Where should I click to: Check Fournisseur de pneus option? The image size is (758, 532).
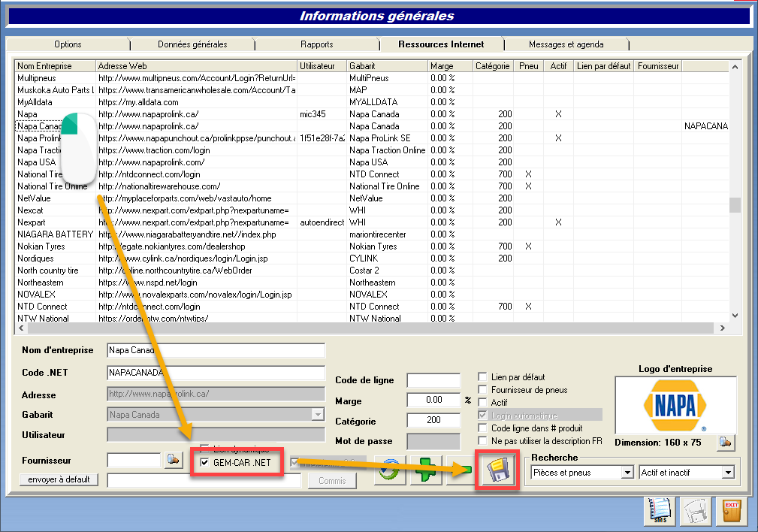pyautogui.click(x=482, y=389)
